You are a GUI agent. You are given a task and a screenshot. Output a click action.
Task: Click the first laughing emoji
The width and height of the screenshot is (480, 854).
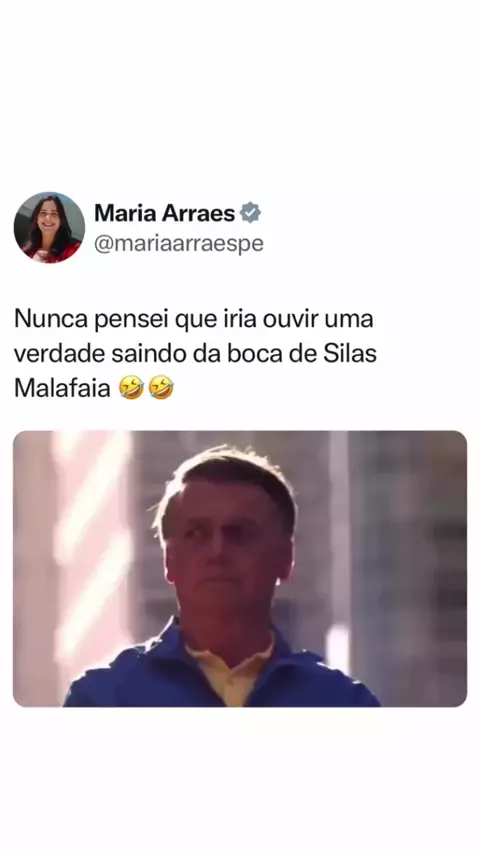tap(131, 389)
